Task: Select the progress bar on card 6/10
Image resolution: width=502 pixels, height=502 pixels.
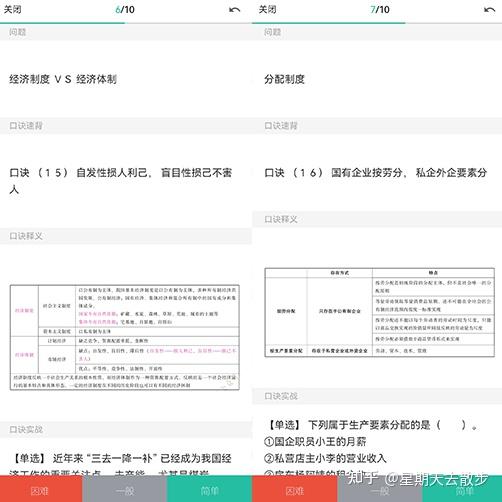Action: tap(126, 23)
